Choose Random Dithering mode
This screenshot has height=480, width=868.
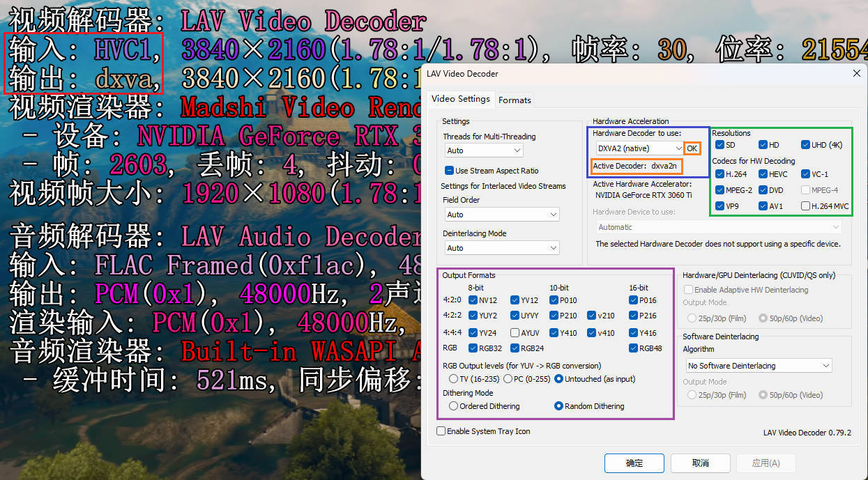[x=558, y=406]
